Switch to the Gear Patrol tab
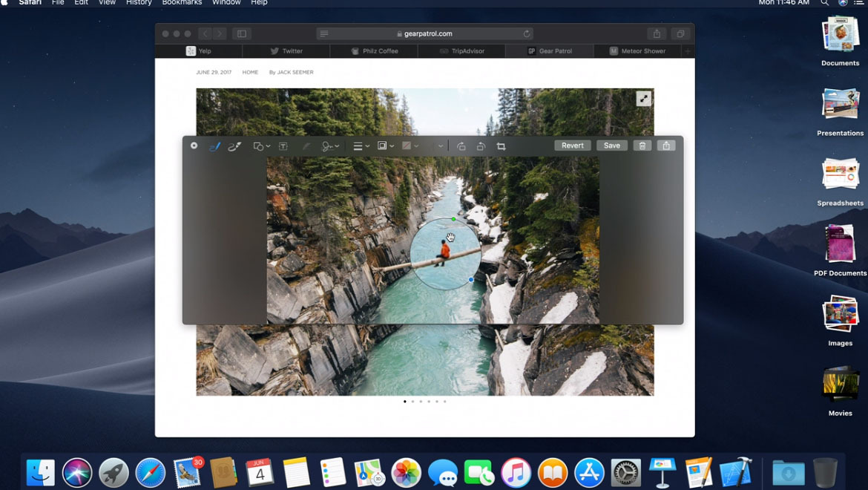This screenshot has width=868, height=490. click(550, 51)
